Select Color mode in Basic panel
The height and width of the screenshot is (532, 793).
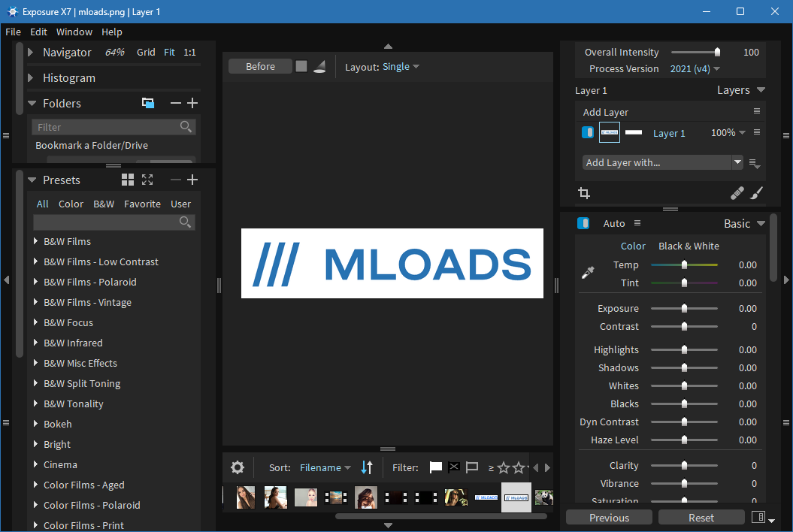(633, 246)
